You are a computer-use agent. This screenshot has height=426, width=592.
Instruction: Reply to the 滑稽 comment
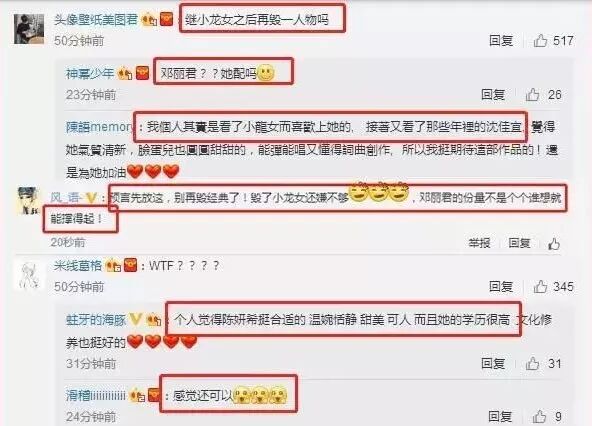tap(500, 417)
